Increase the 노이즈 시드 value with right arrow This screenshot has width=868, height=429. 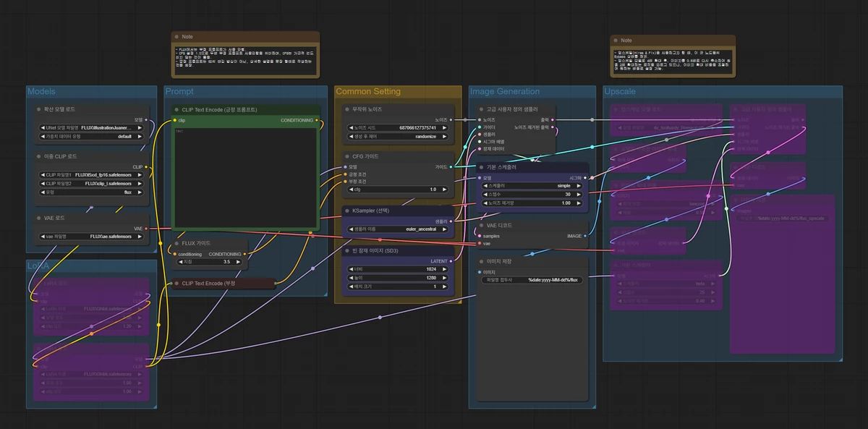[x=446, y=127]
